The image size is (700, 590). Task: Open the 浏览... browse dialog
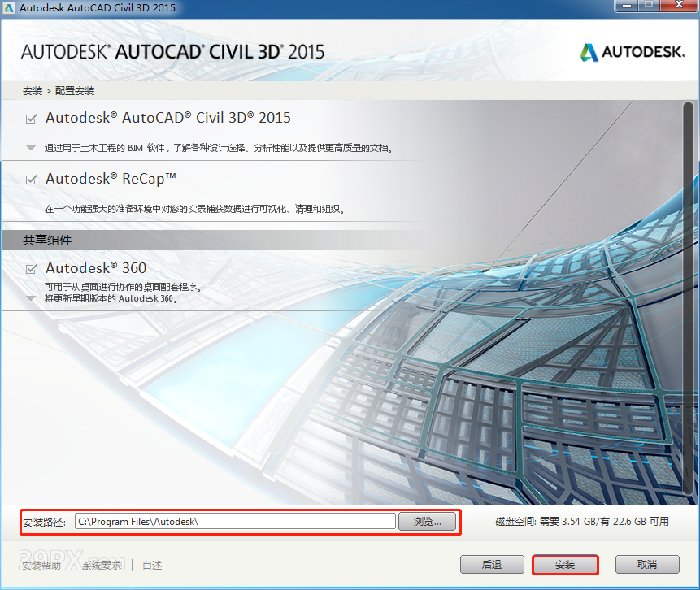coord(428,521)
